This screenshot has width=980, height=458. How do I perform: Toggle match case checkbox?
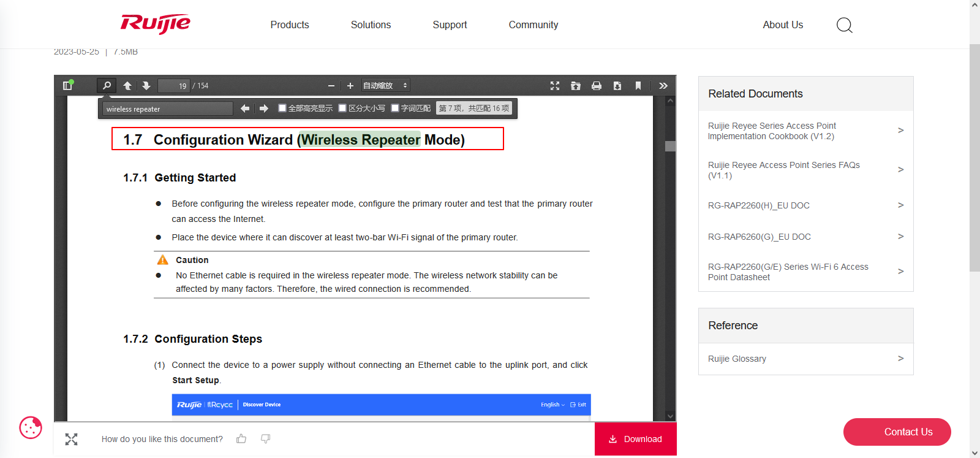[x=342, y=108]
